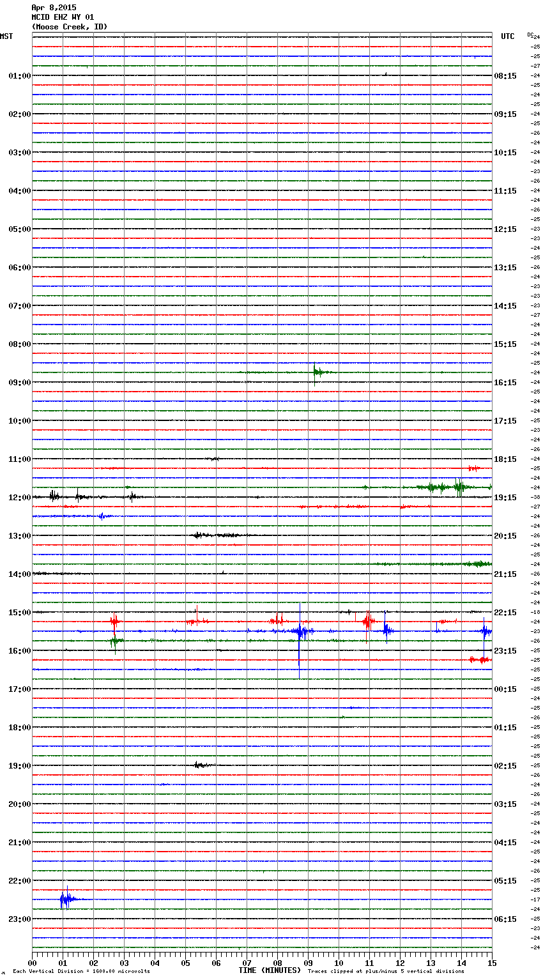Screen dimensions: 543x980
Task: Click minute tick label '09' on the x-axis
Action: pos(308,963)
